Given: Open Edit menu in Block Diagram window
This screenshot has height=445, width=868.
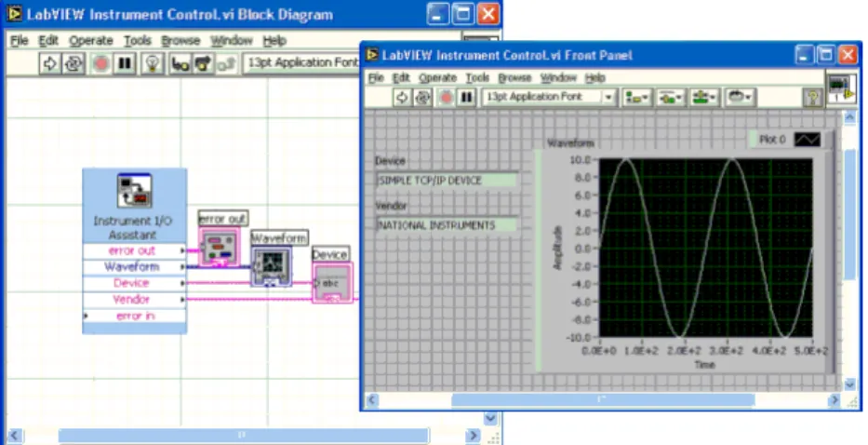Looking at the screenshot, I should tap(48, 40).
